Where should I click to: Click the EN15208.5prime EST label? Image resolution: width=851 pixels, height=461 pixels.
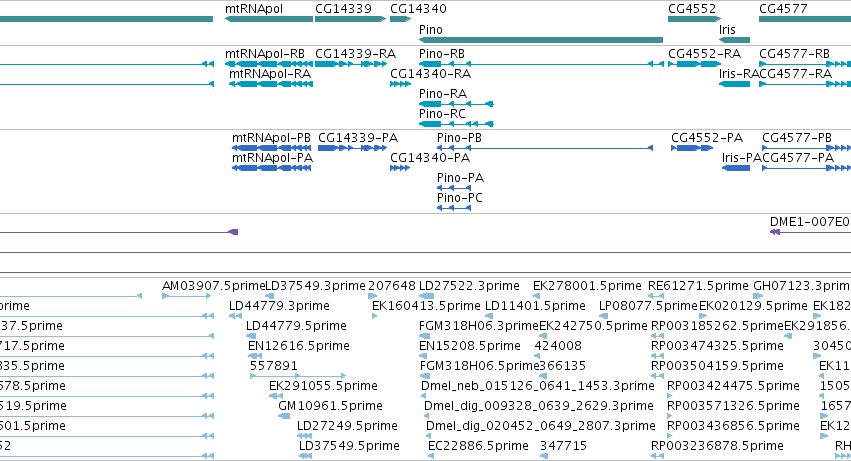click(x=470, y=346)
